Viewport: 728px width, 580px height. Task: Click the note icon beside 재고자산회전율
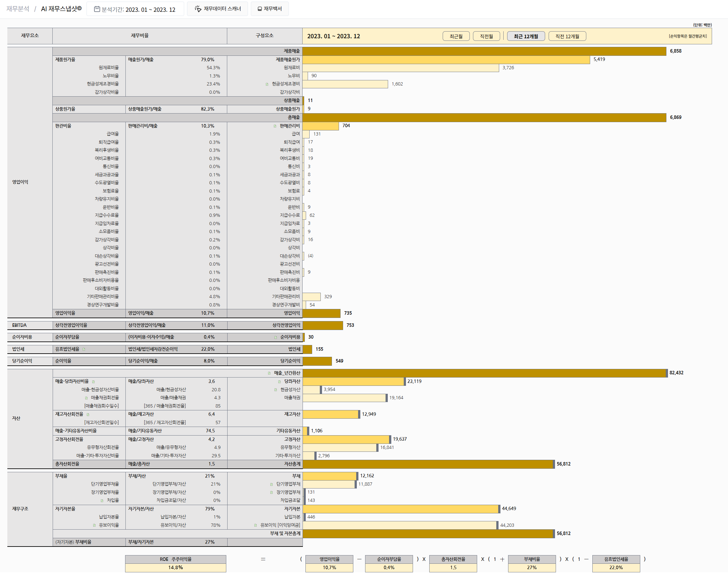pyautogui.click(x=88, y=415)
